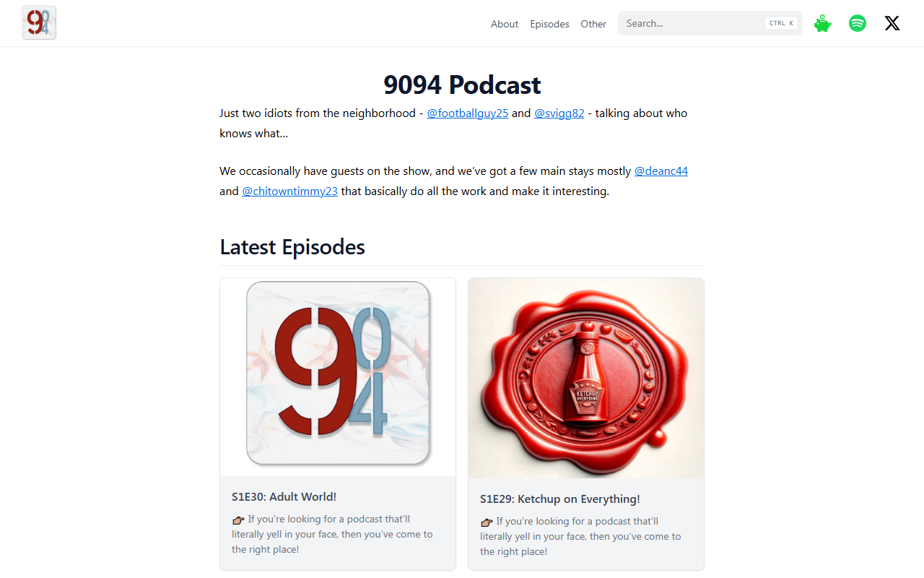Follow the @deanc44 link
Image resolution: width=924 pixels, height=578 pixels.
661,171
